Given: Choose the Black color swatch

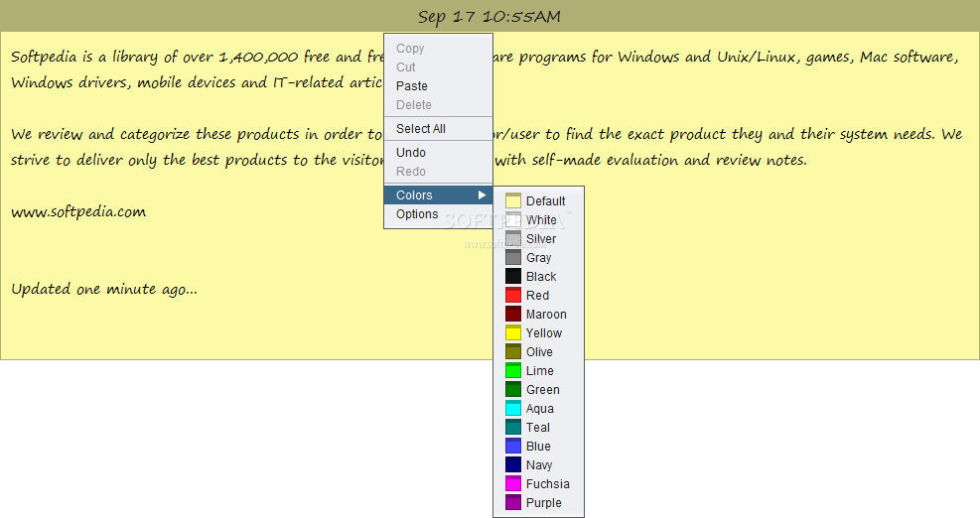Looking at the screenshot, I should (x=513, y=276).
